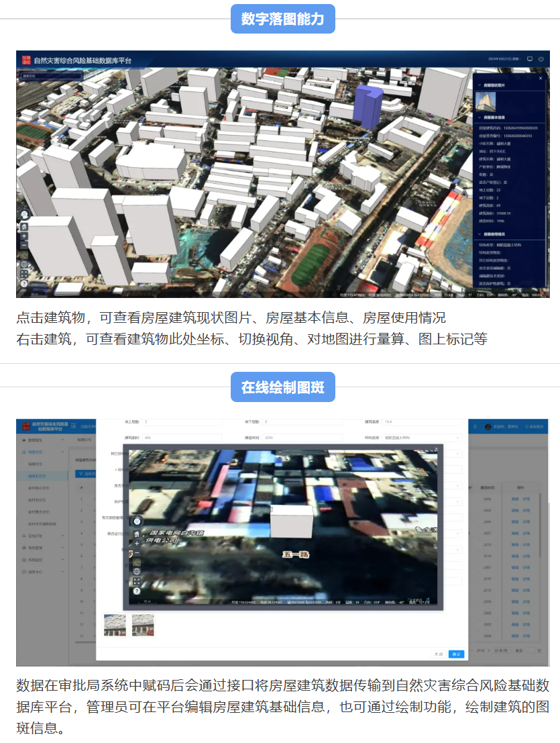Click the globe icon in drawing map toolbar
Image resolution: width=560 pixels, height=743 pixels.
[x=137, y=572]
